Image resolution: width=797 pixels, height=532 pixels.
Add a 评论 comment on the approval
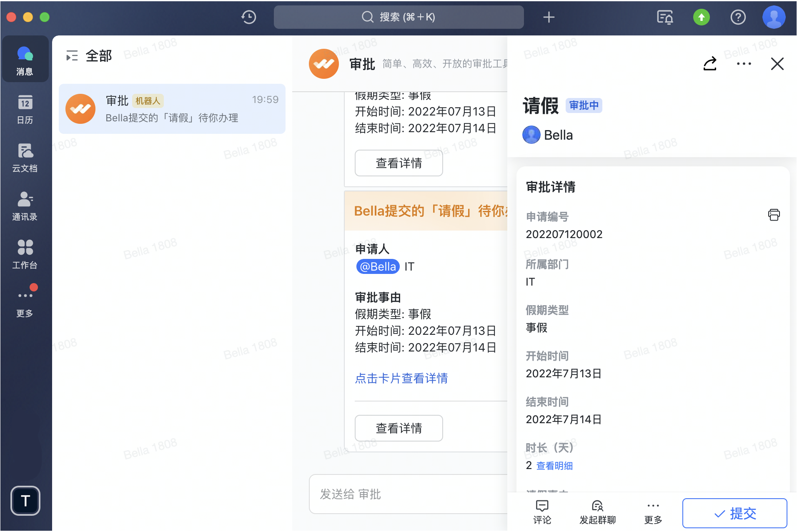click(x=541, y=512)
